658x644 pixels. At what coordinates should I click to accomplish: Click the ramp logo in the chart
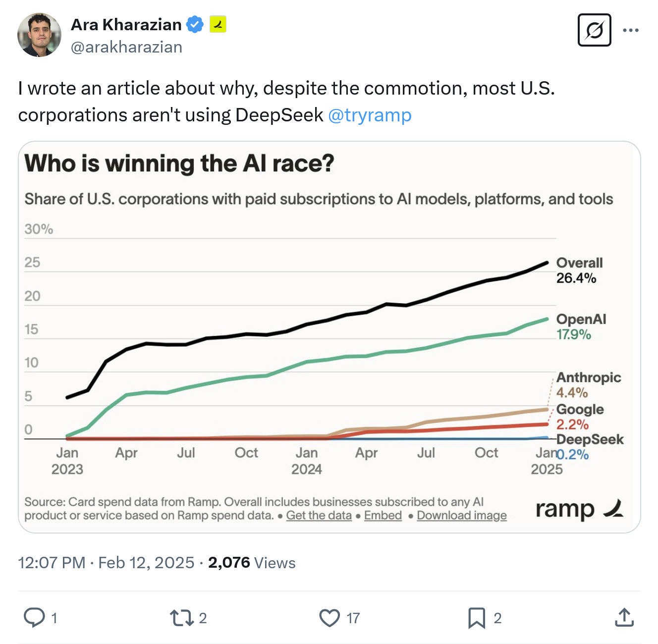coord(579,509)
